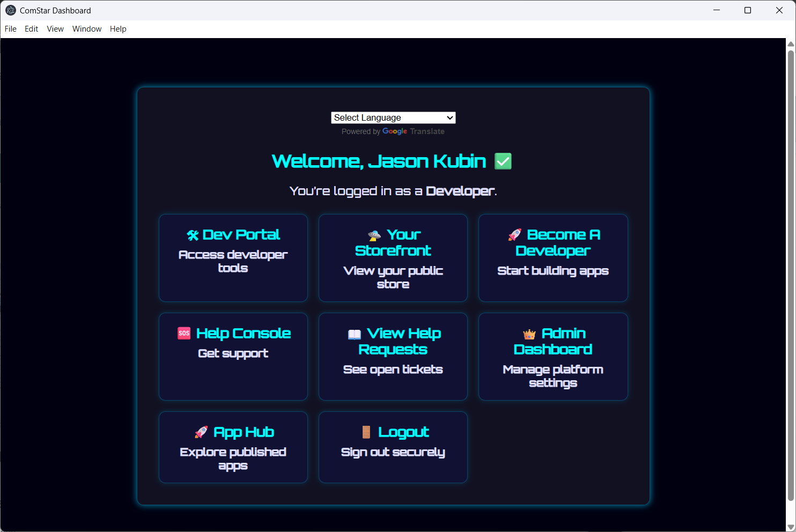This screenshot has height=532, width=796.
Task: Click Logout to sign out securely
Action: pos(393,447)
